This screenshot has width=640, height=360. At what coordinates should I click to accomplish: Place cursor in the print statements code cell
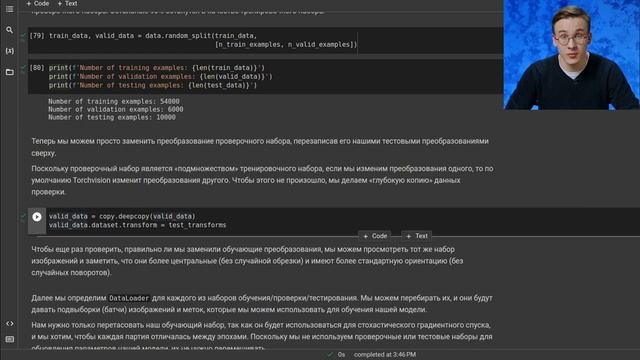(x=265, y=77)
